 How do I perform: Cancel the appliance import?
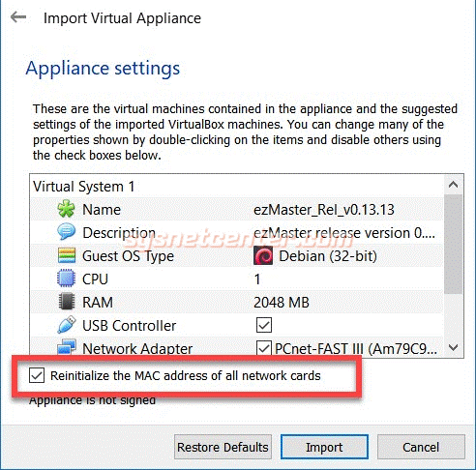[421, 447]
